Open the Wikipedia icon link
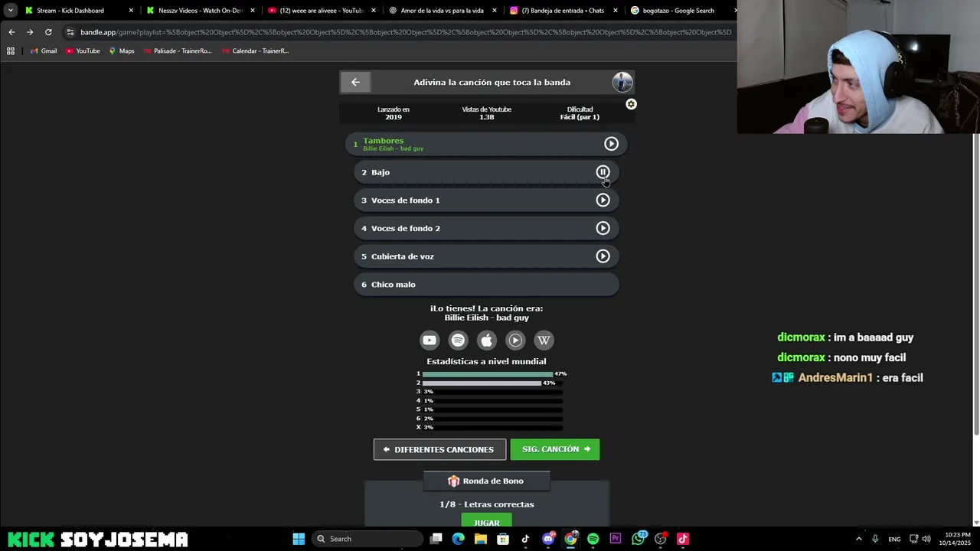 pyautogui.click(x=544, y=341)
